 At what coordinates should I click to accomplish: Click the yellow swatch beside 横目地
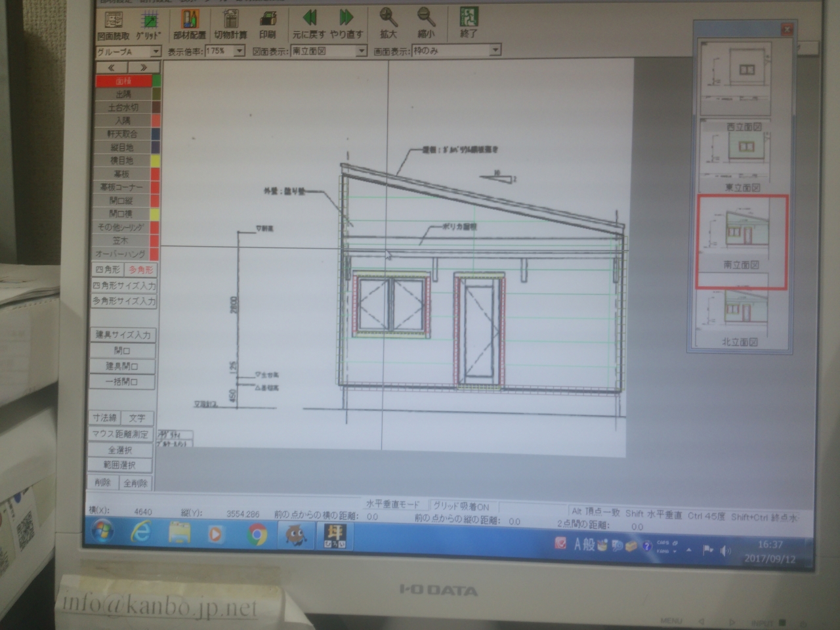(x=156, y=161)
